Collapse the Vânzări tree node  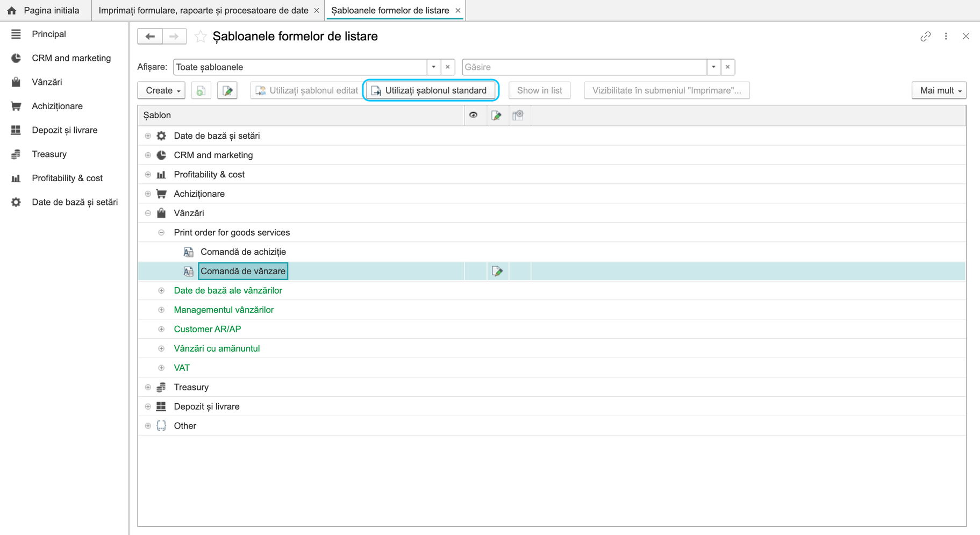pyautogui.click(x=148, y=213)
